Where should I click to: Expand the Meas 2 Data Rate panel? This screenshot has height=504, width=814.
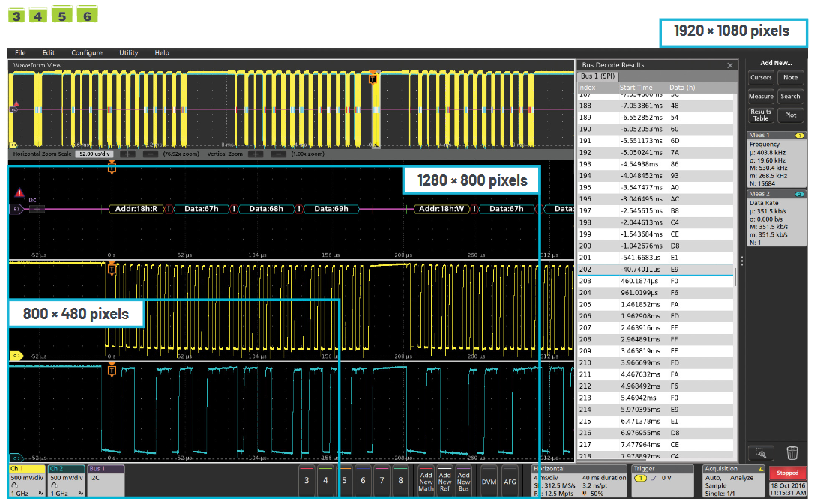pos(777,193)
